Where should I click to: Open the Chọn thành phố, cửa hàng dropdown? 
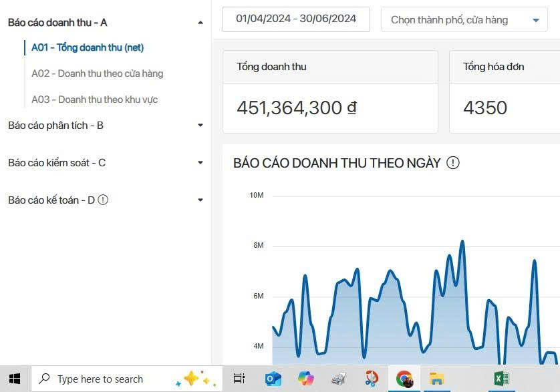click(x=464, y=20)
